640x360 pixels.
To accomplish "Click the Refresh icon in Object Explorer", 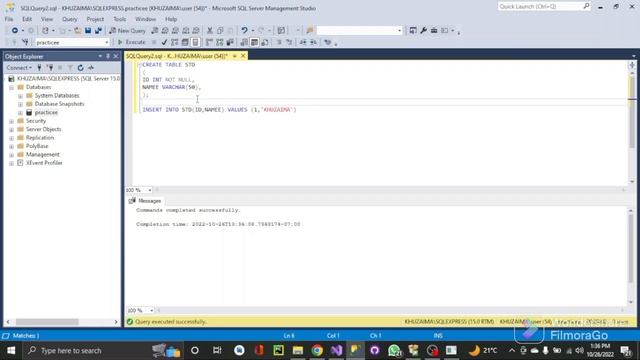I will (x=80, y=68).
